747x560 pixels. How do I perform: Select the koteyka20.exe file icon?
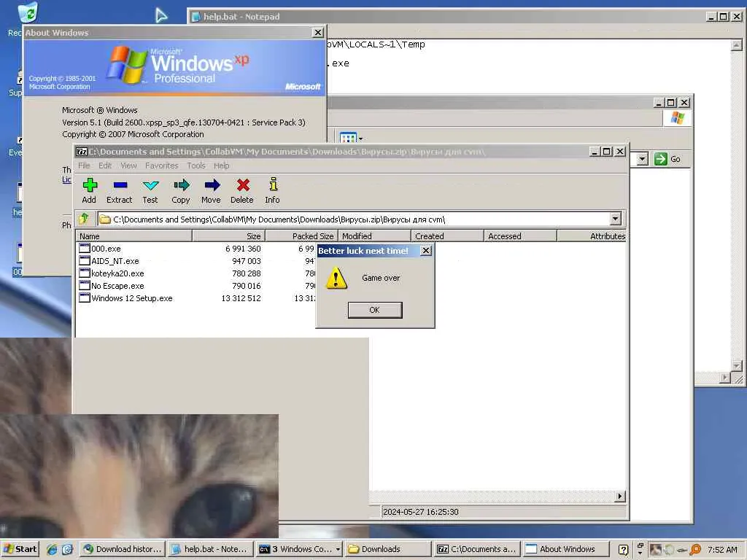[x=85, y=273]
